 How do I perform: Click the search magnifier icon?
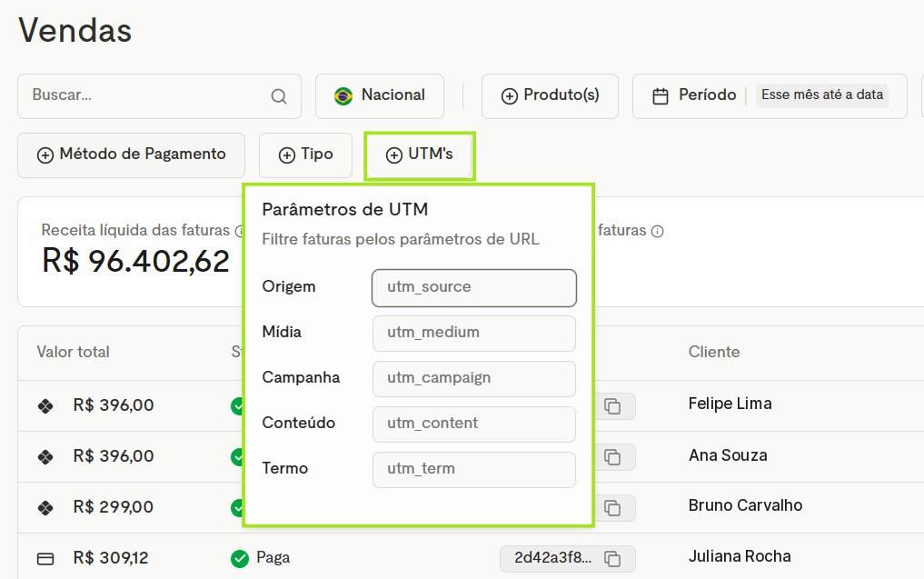(279, 96)
